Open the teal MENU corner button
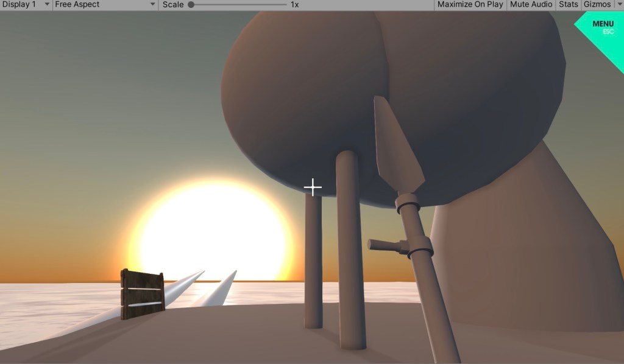The height and width of the screenshot is (364, 624). click(603, 27)
